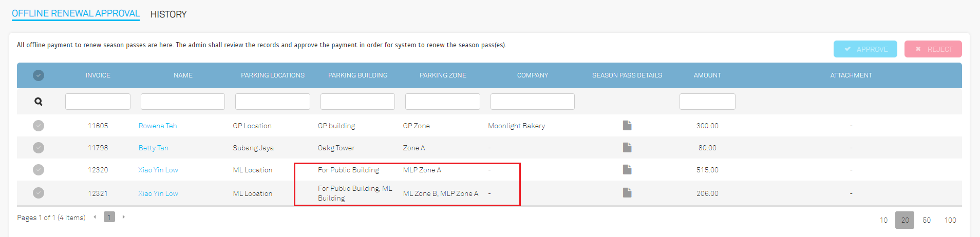Open season pass details for invoice 11605

pos(627,125)
